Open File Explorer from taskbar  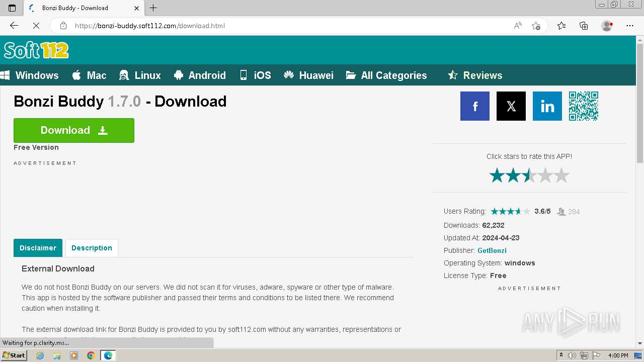coord(57,355)
